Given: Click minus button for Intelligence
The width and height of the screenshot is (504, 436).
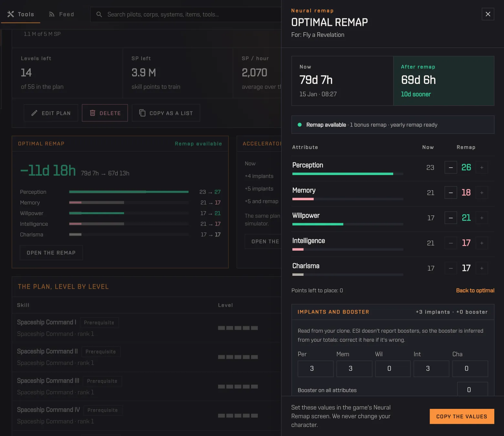Looking at the screenshot, I should (x=451, y=243).
